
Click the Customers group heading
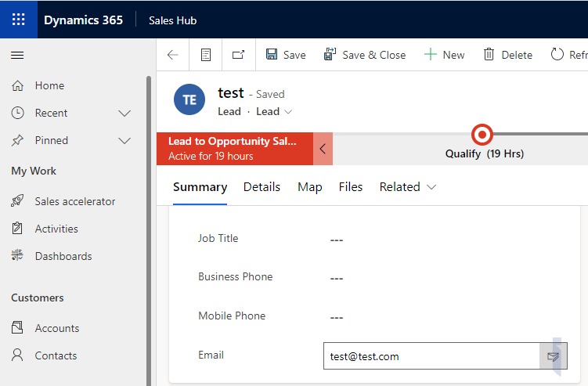[x=38, y=298]
